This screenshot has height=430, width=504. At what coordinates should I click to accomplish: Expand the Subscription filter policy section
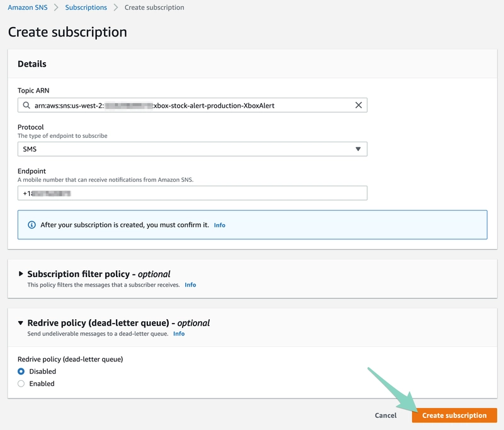click(x=21, y=274)
